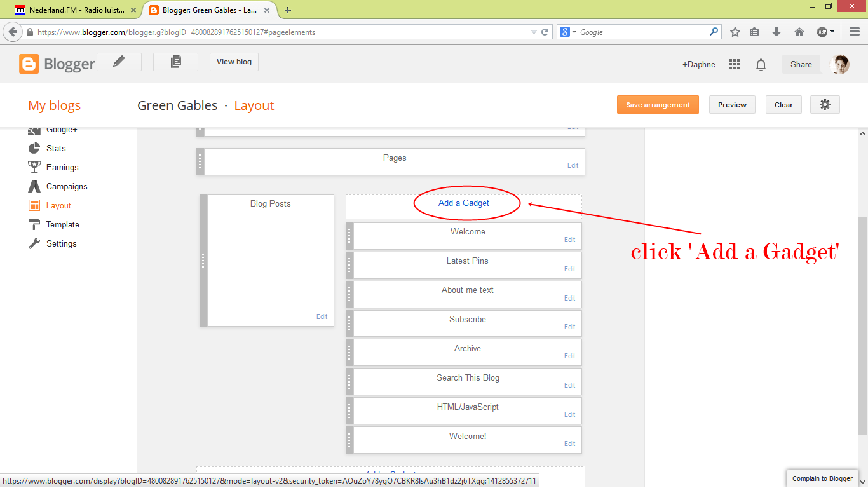
Task: Open layout options with the gear icon
Action: coord(825,104)
